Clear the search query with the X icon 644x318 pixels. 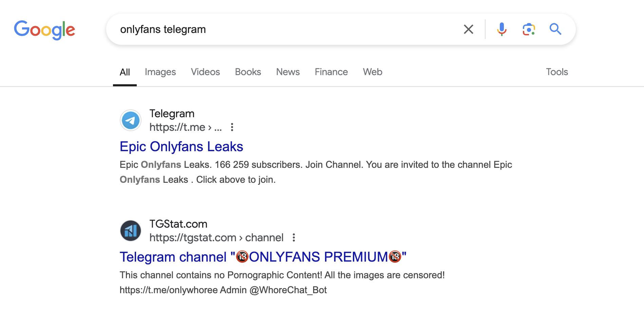[469, 29]
